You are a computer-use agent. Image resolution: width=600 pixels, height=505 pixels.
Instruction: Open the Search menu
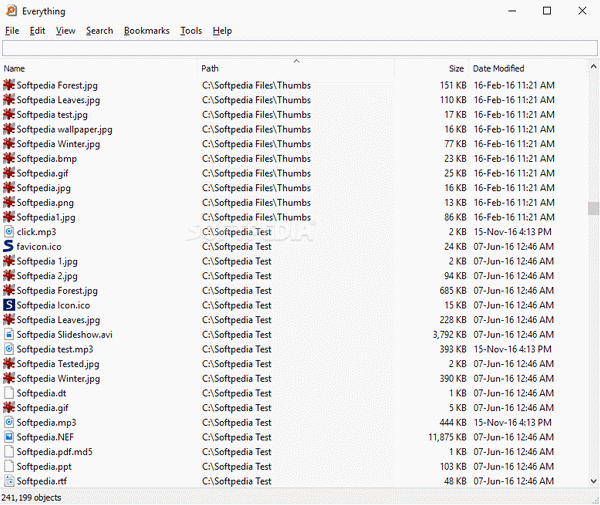click(99, 31)
